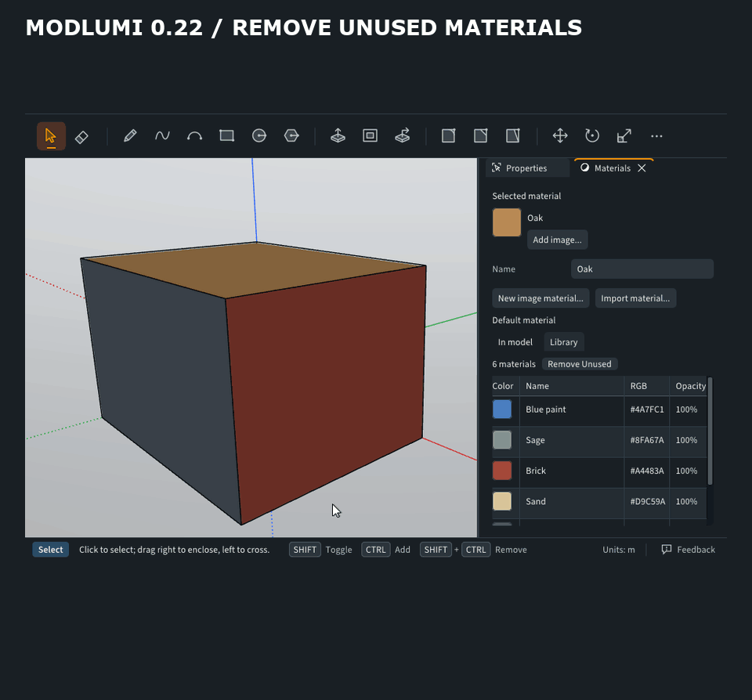This screenshot has height=700, width=752.
Task: Select the Blue paint color swatch
Action: (501, 410)
